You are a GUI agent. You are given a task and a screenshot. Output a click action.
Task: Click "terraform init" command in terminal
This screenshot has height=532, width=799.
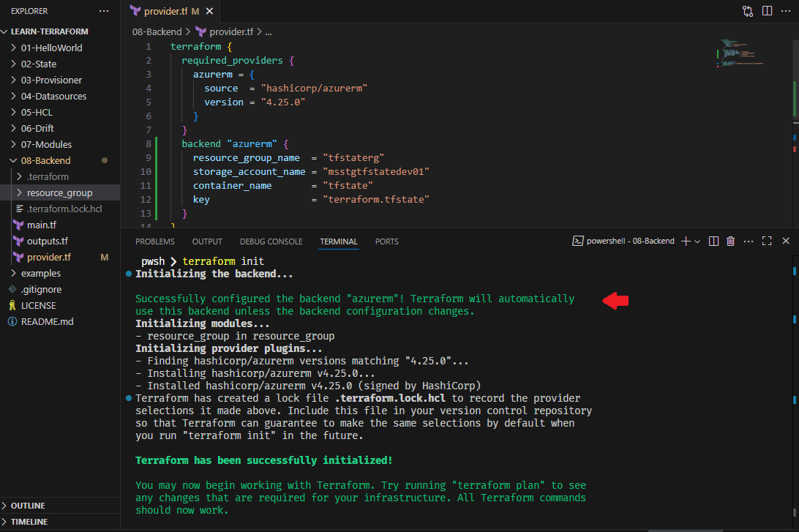pyautogui.click(x=223, y=261)
